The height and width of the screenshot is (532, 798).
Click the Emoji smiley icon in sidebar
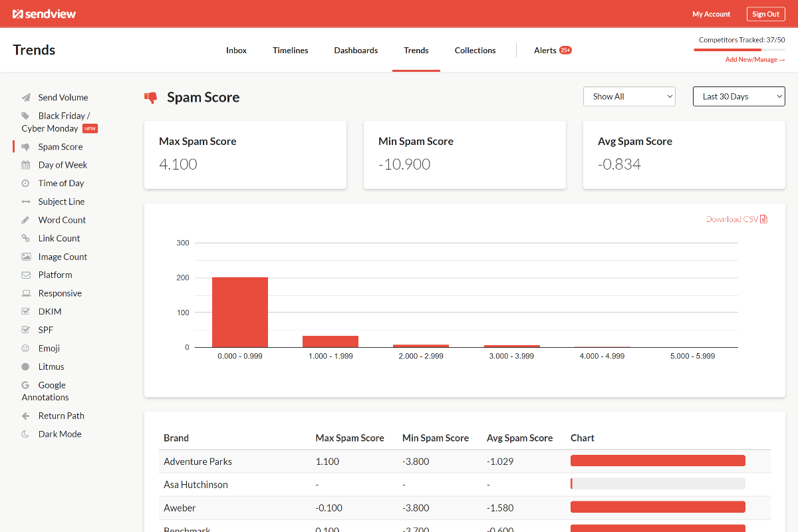25,348
